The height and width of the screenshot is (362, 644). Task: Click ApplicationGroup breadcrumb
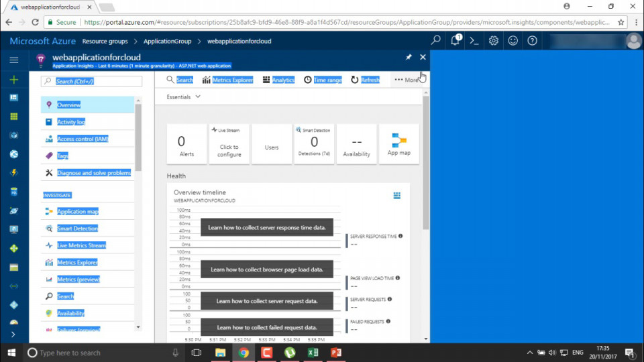point(167,41)
